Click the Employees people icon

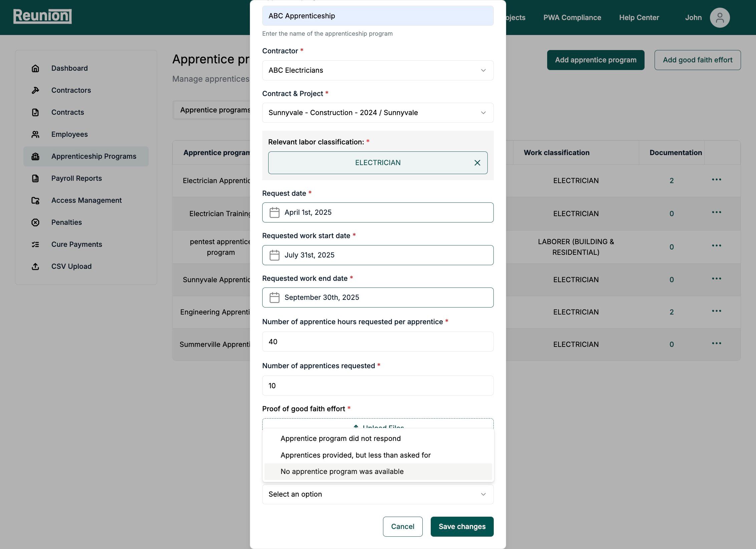click(35, 134)
